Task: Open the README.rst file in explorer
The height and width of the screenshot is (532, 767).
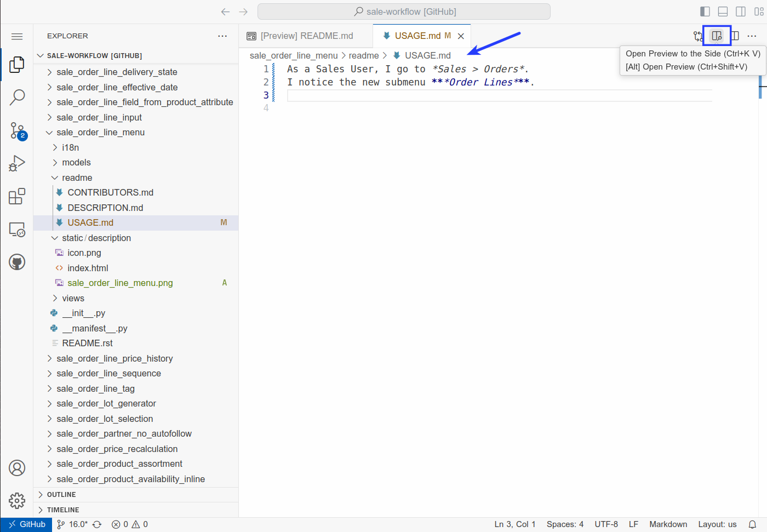Action: tap(87, 344)
